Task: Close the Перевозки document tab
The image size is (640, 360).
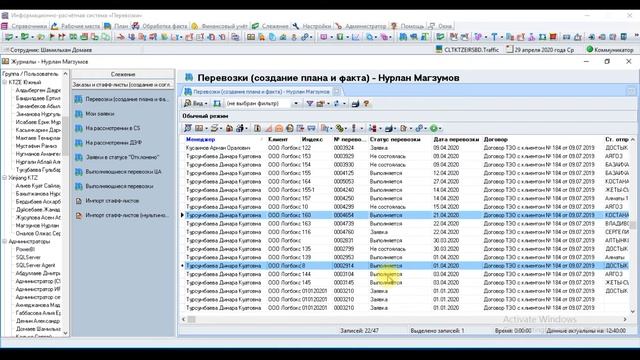Action: pyautogui.click(x=337, y=91)
